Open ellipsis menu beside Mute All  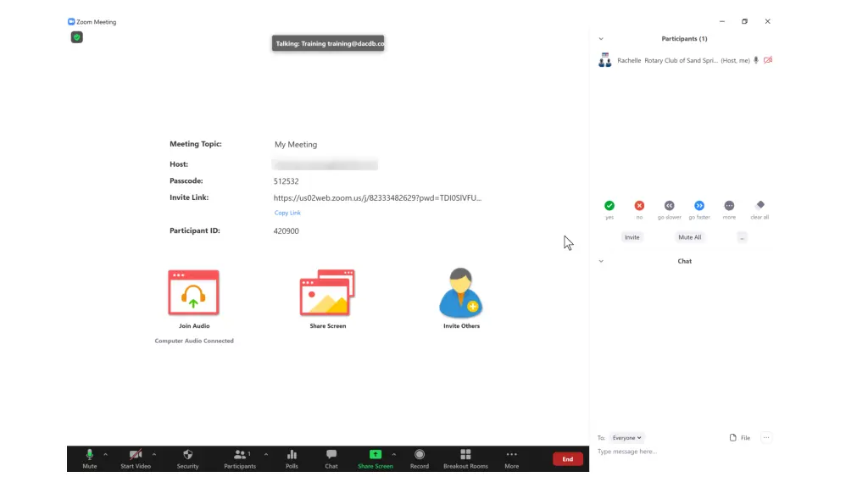[x=742, y=237]
